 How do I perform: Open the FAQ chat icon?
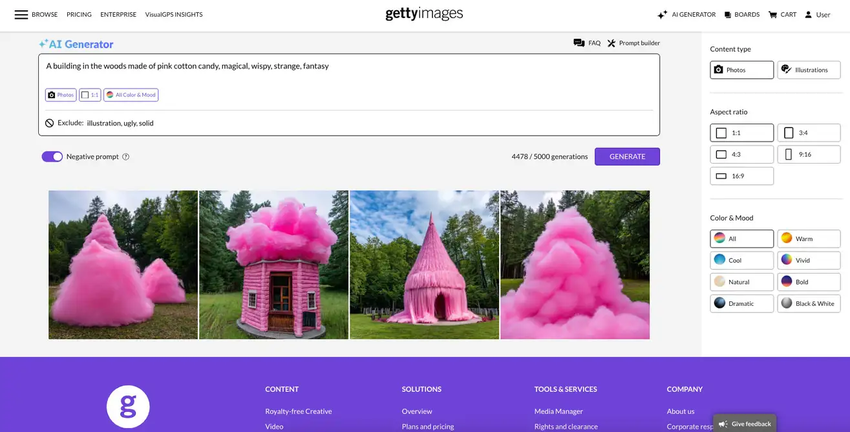579,43
